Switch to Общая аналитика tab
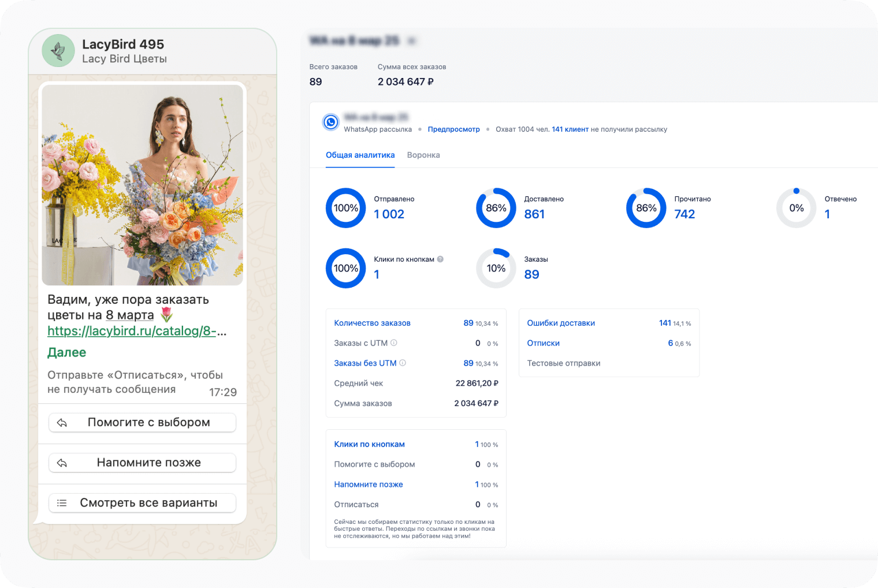This screenshot has height=588, width=878. (360, 155)
